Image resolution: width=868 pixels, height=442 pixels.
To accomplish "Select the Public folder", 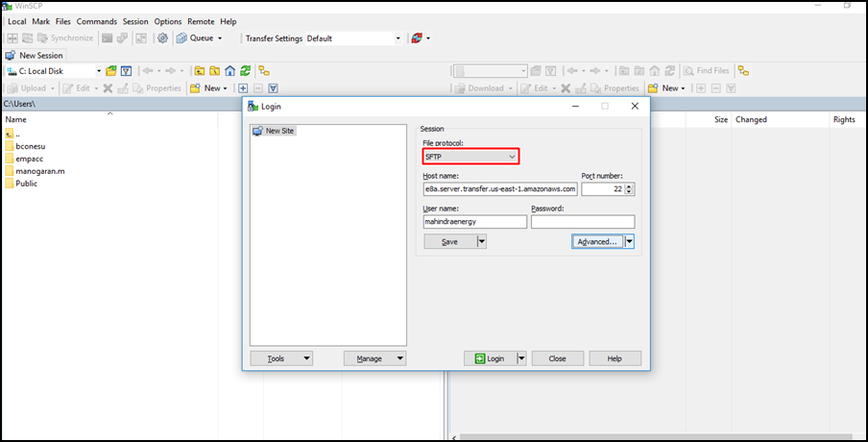I will (x=21, y=184).
